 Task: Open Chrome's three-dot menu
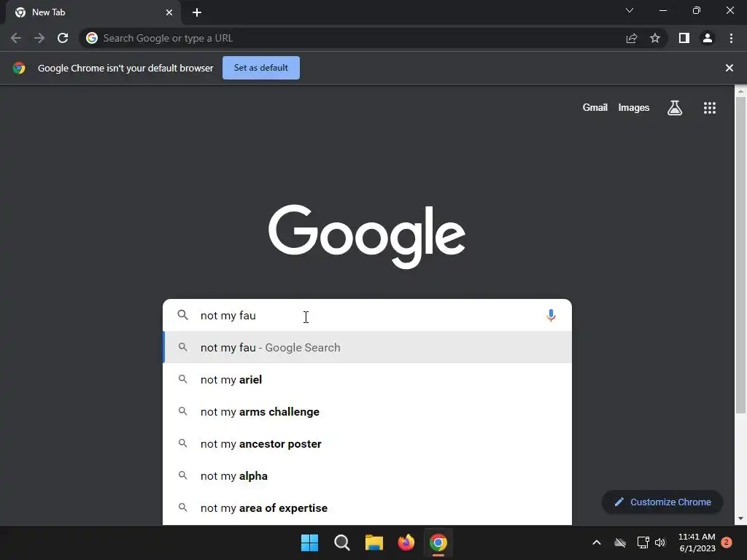(731, 38)
